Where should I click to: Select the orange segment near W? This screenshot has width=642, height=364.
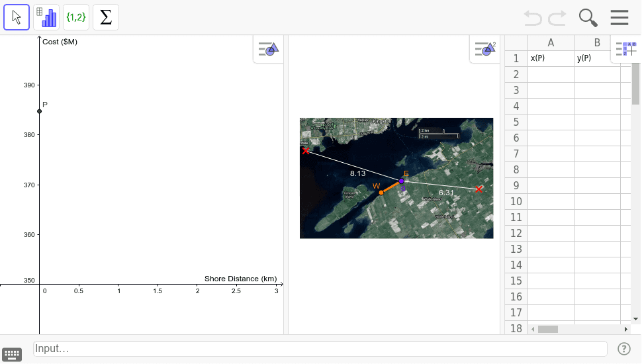click(x=391, y=187)
